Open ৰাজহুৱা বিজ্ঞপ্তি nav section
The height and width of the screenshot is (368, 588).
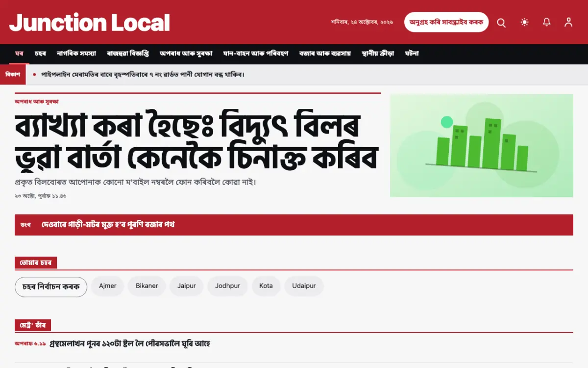pyautogui.click(x=128, y=53)
